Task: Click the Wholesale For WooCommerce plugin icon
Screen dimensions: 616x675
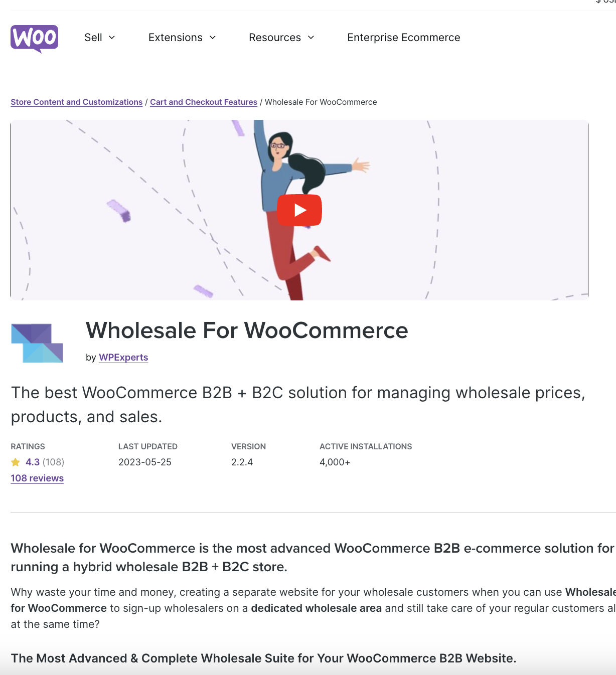Action: (37, 343)
